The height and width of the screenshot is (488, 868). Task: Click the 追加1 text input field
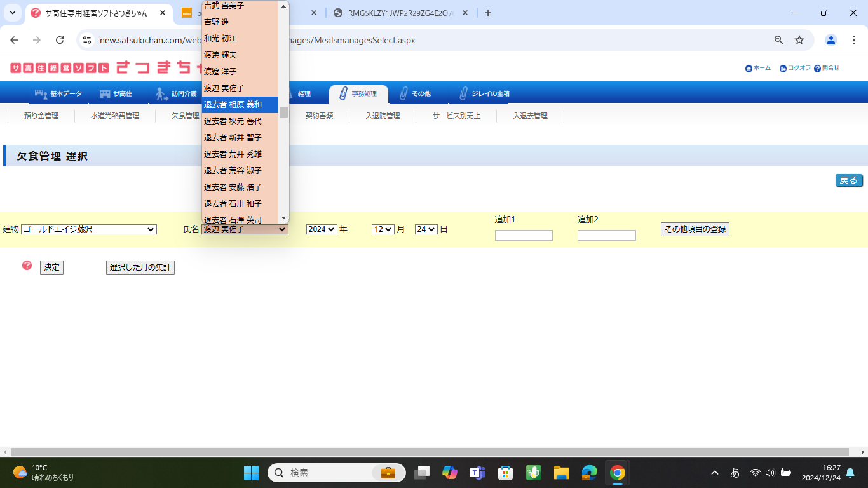click(524, 236)
